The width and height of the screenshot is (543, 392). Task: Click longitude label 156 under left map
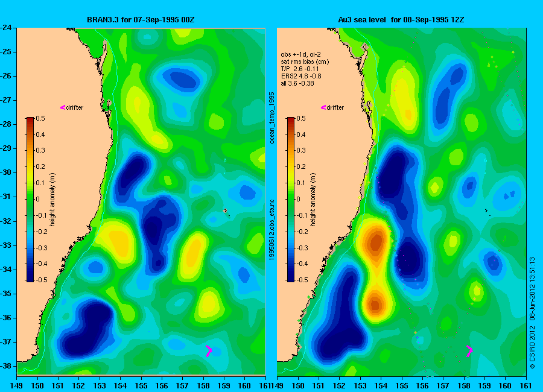(x=162, y=386)
